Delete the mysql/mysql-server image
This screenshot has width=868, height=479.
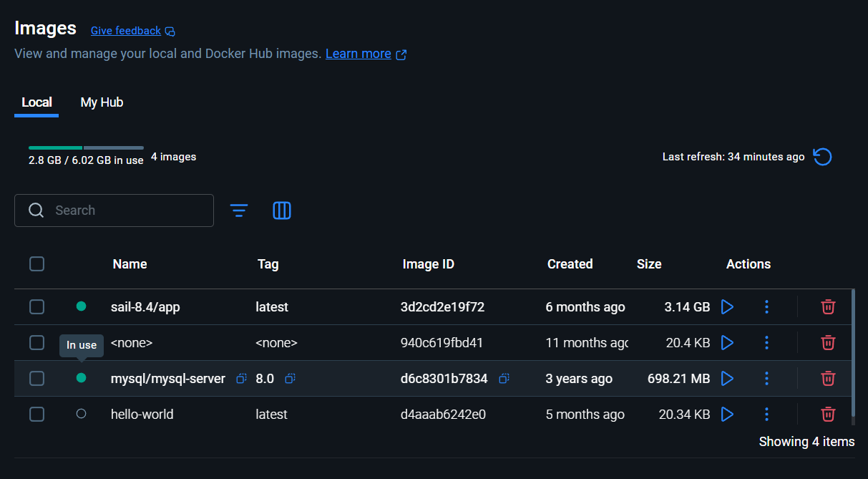pos(828,378)
